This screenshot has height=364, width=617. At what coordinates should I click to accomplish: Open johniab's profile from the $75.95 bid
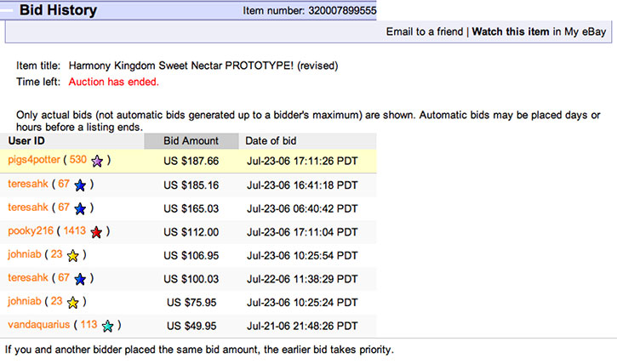(x=25, y=301)
